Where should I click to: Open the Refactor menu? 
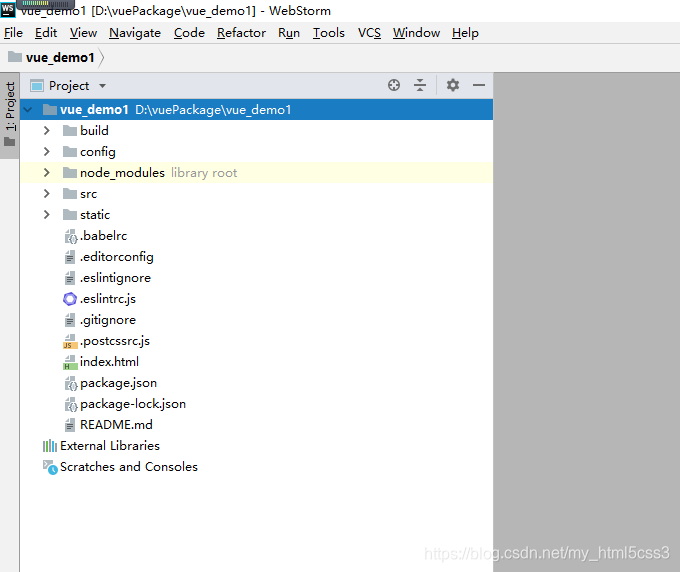pyautogui.click(x=241, y=33)
